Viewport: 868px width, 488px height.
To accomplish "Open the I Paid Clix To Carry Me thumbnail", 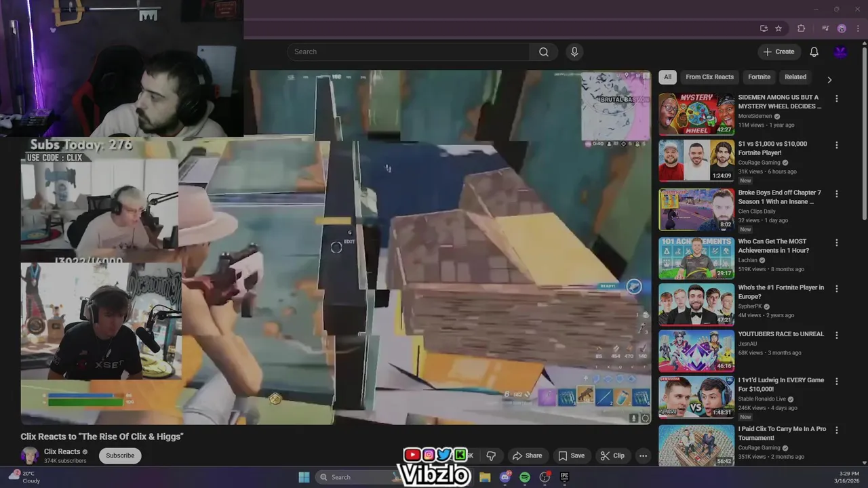I will pos(696,445).
